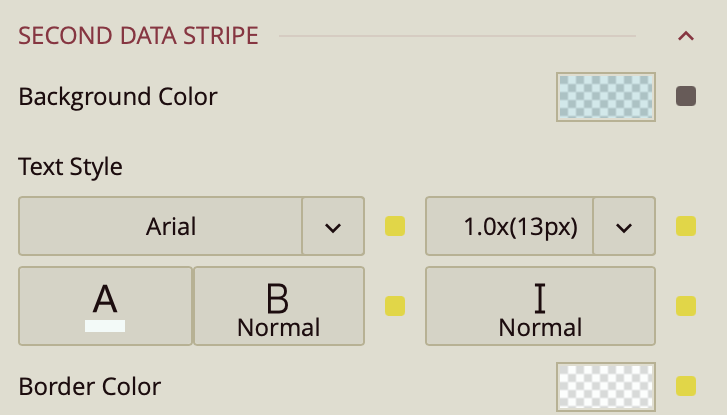Expand the font family dropdown arrow
The image size is (727, 415).
pos(333,226)
